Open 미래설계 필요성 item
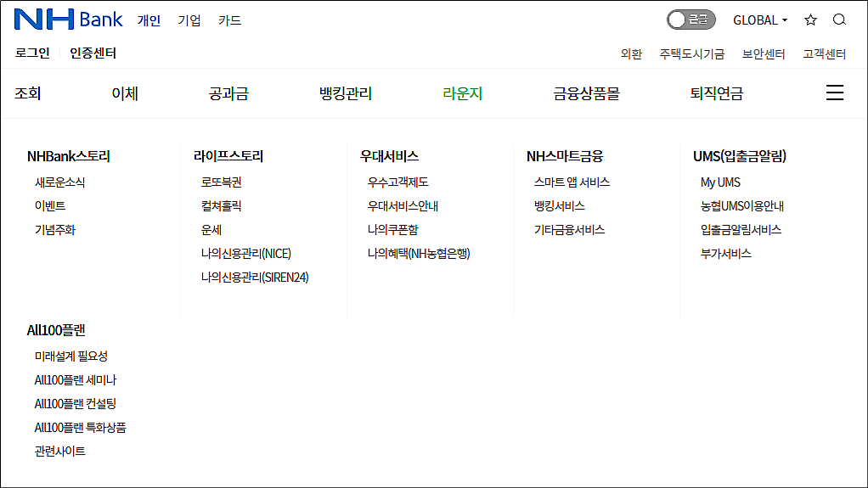Image resolution: width=868 pixels, height=488 pixels. point(70,356)
